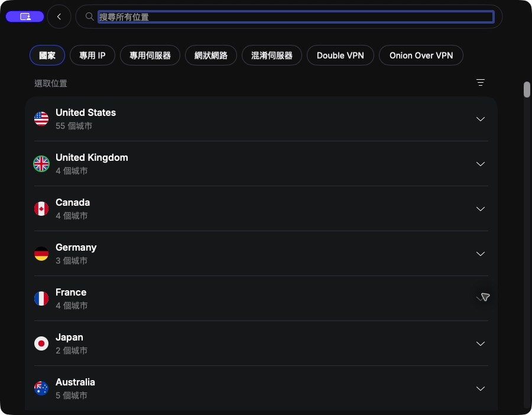532x415 pixels.
Task: Click the 2 個城市 label under Japan
Action: [x=72, y=351]
